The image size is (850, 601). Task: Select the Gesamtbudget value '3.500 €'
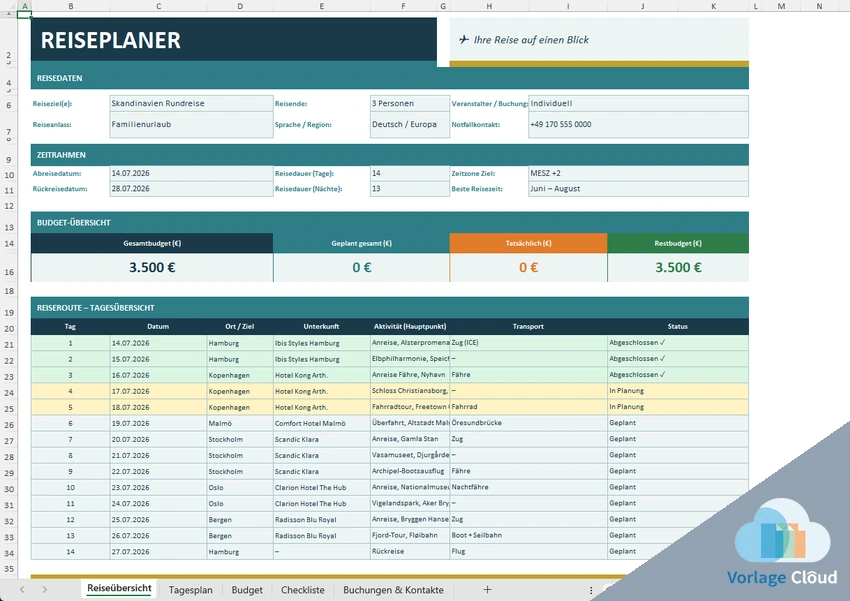pyautogui.click(x=152, y=268)
